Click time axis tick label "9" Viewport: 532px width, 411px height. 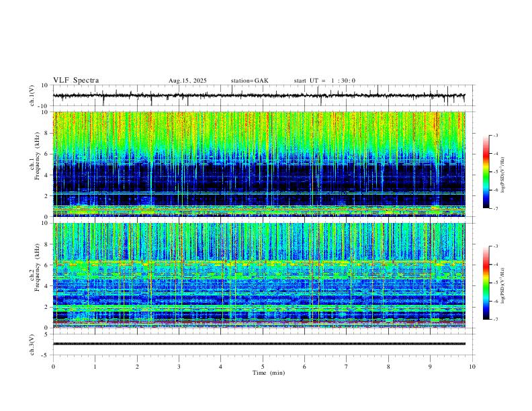click(430, 367)
